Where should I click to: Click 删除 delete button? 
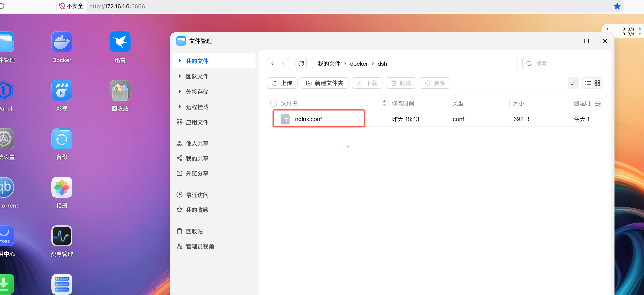coord(401,83)
